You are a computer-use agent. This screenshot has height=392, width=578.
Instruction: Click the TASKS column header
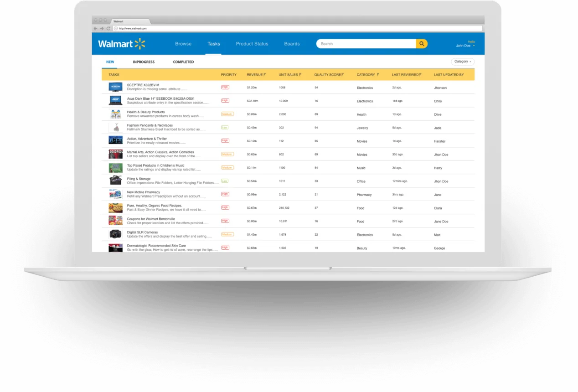tap(114, 74)
